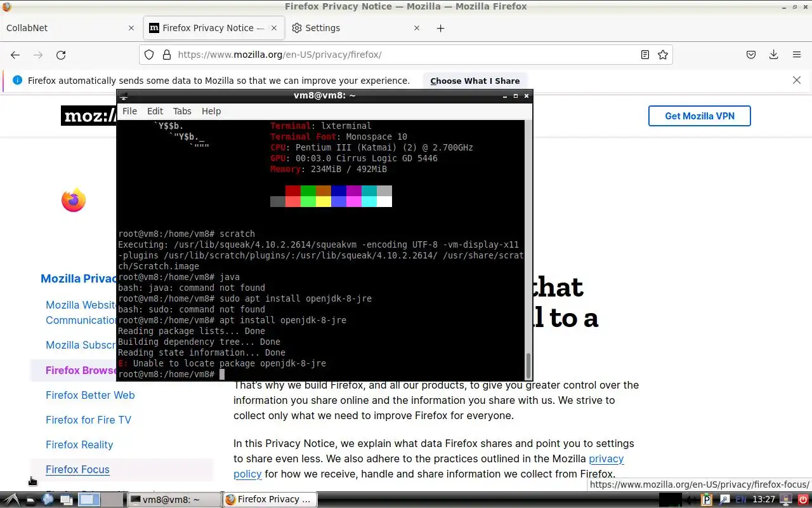The height and width of the screenshot is (508, 812).
Task: Click the clock showing 13:27
Action: click(764, 500)
